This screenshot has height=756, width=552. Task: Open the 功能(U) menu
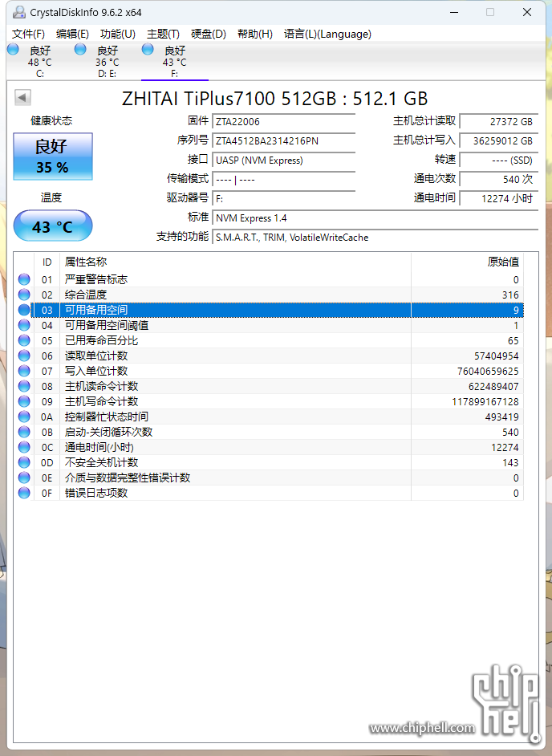tap(118, 34)
